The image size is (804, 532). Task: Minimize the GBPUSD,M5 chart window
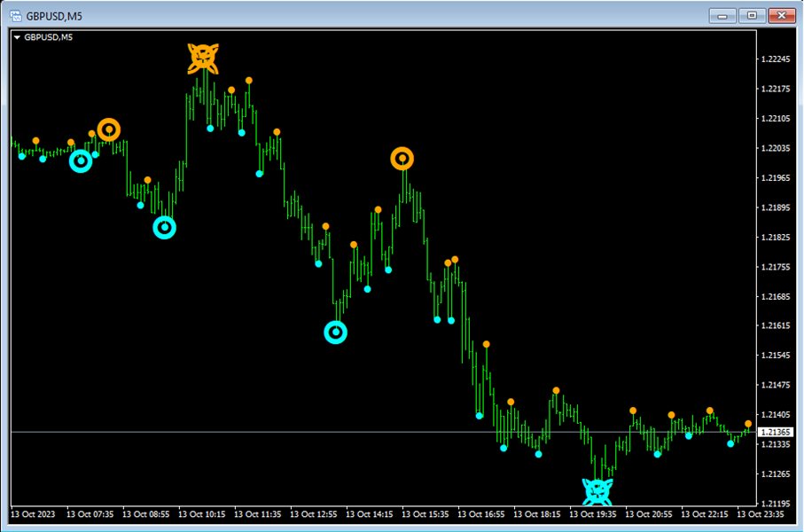click(x=725, y=15)
